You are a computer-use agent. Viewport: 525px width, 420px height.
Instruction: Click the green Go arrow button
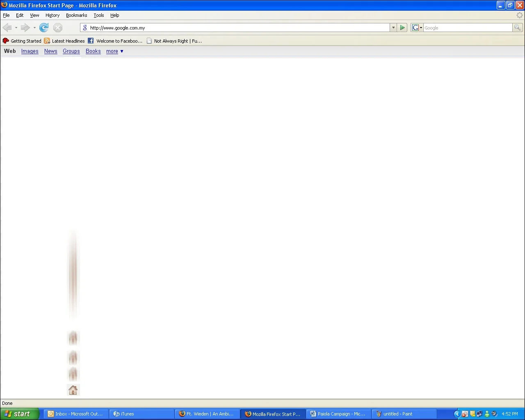coord(402,27)
